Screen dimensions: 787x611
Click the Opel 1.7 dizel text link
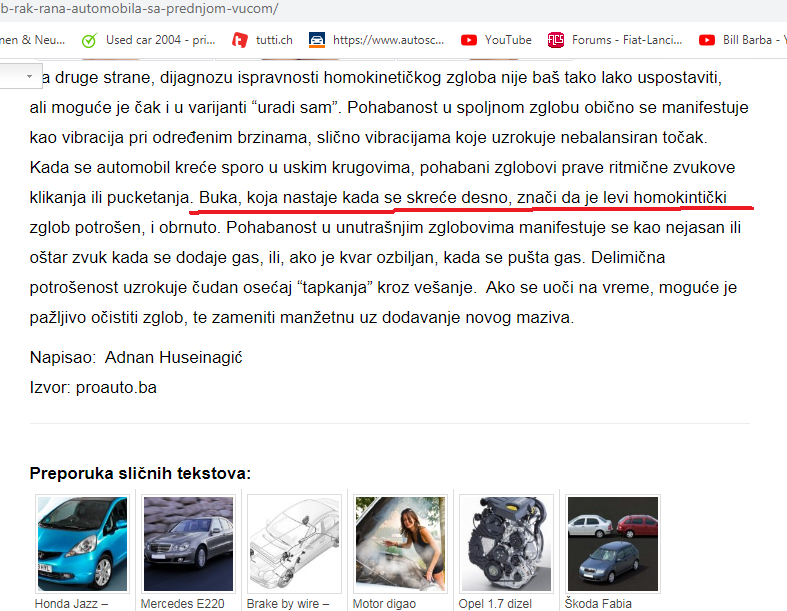[495, 603]
